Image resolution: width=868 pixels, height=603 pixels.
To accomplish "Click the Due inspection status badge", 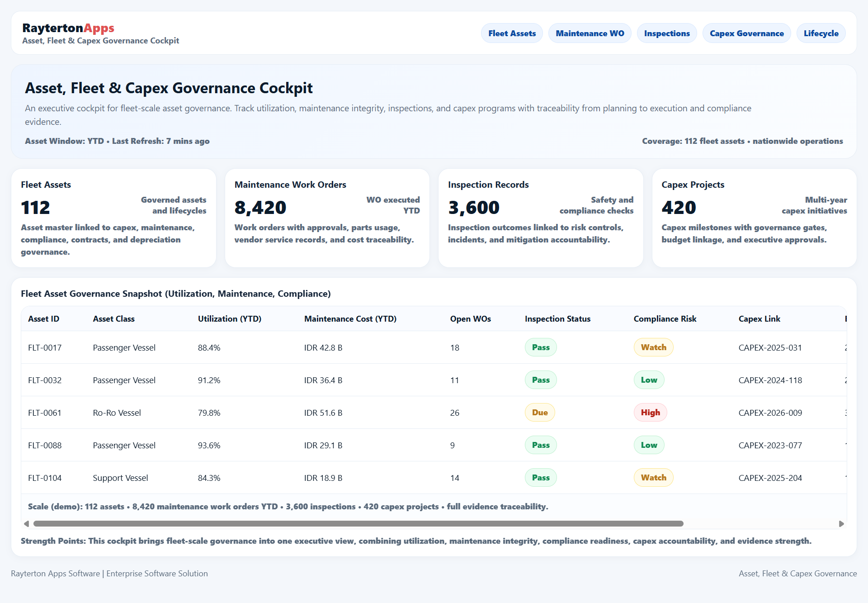I will [540, 413].
